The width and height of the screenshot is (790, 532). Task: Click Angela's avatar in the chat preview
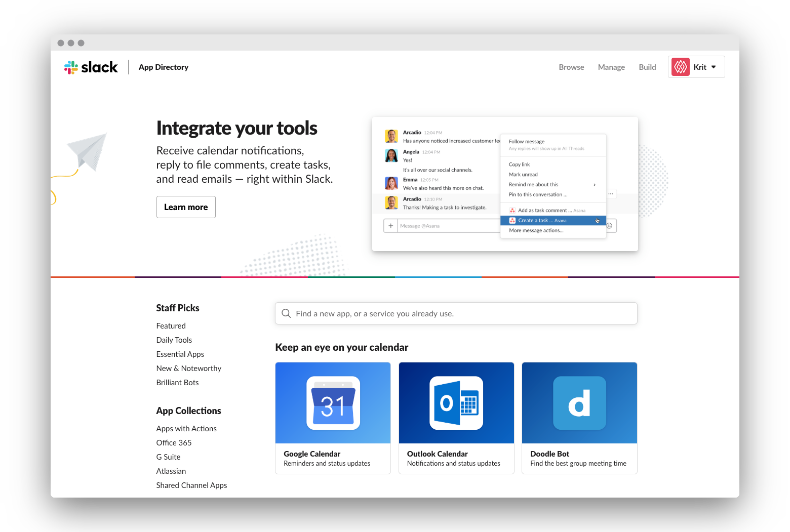391,155
